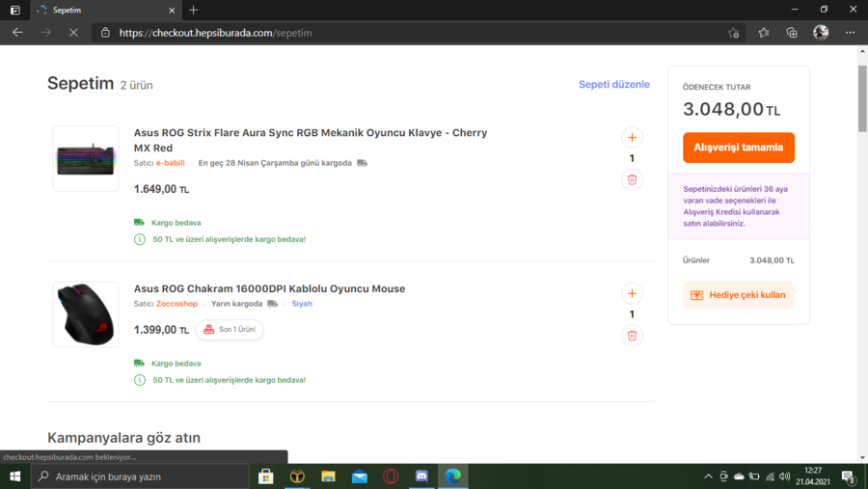Open network Wi-Fi status icon

[x=770, y=476]
